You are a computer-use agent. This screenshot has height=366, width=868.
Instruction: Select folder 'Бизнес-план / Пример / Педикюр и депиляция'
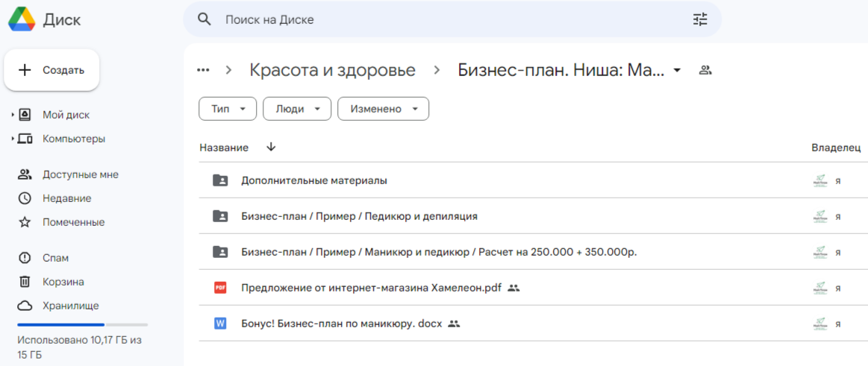coord(359,216)
